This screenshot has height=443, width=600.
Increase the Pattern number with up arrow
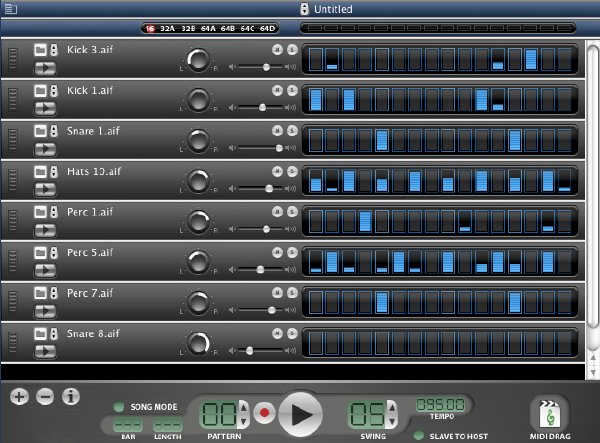[243, 407]
